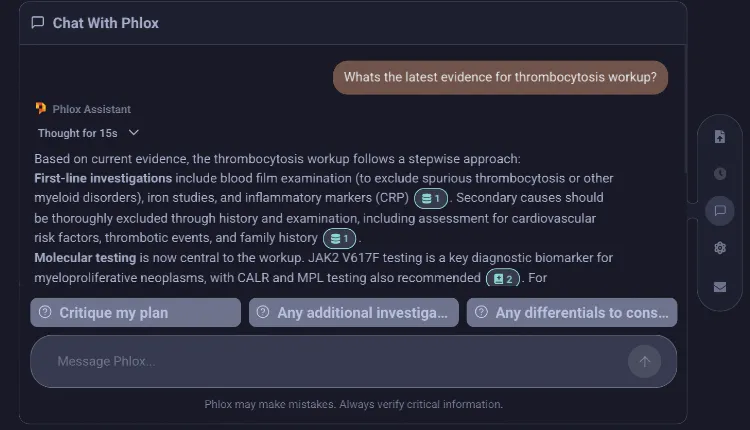Select the chat bubble sidebar icon
Screen dimensions: 750x430
(719, 211)
